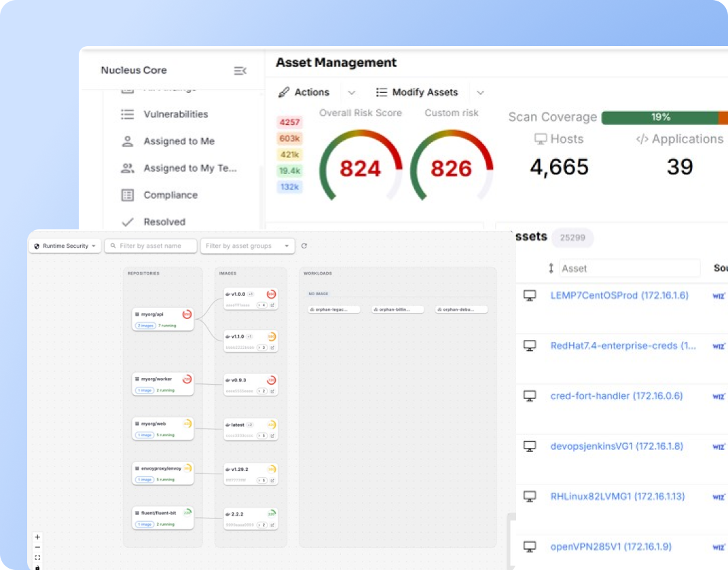
Task: Click host icon for cred-fort-handler row
Action: [x=530, y=396]
